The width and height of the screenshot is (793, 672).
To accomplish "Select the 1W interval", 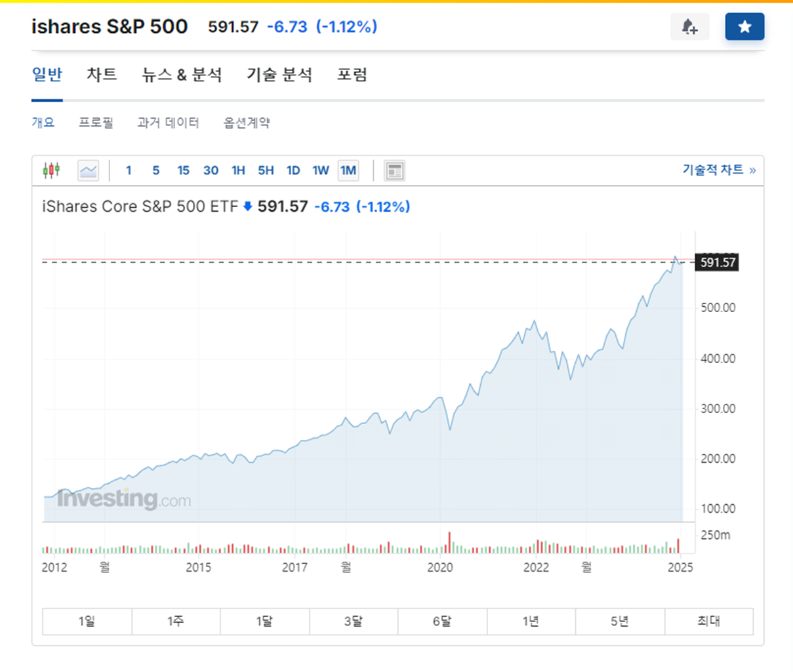I will click(x=321, y=170).
